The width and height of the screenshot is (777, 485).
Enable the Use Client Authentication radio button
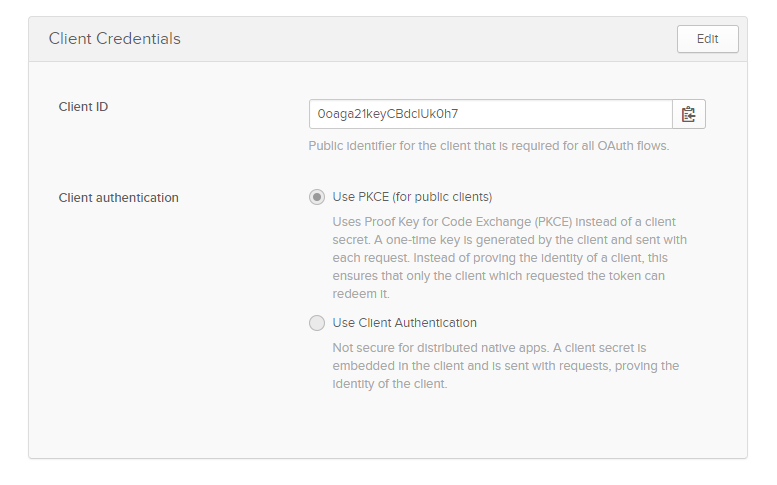pos(317,323)
